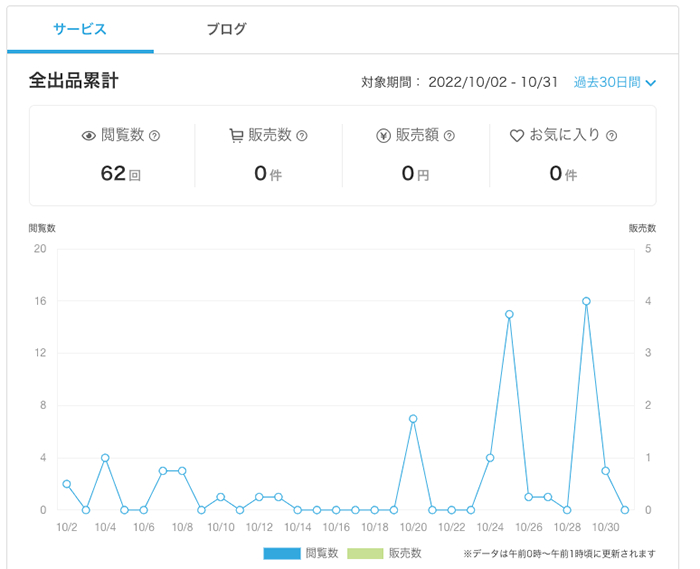Open the help tooltip for 販売数
The width and height of the screenshot is (700, 569).
click(x=301, y=135)
